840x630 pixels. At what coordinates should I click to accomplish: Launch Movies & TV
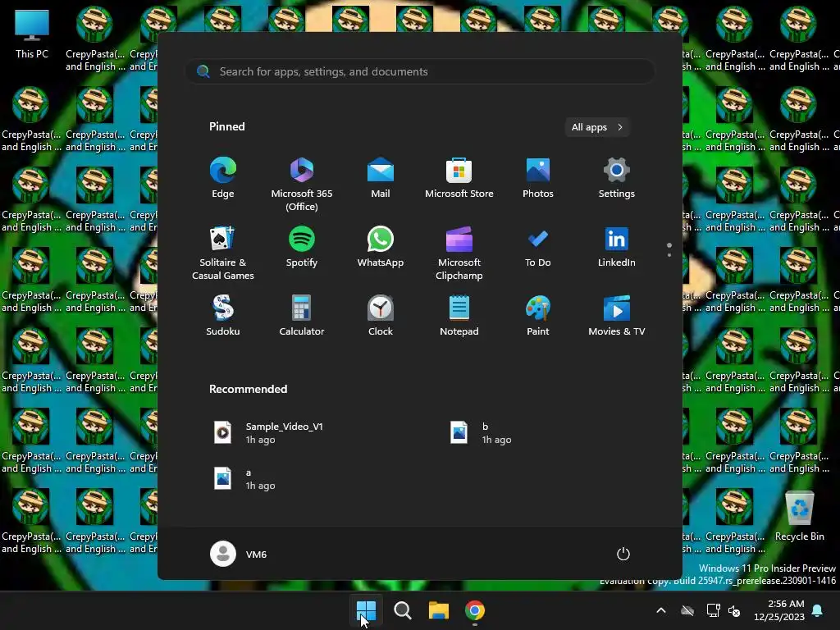[617, 316]
